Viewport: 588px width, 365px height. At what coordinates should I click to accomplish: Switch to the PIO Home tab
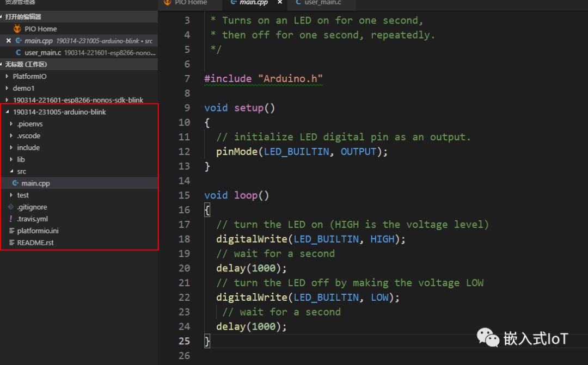190,3
